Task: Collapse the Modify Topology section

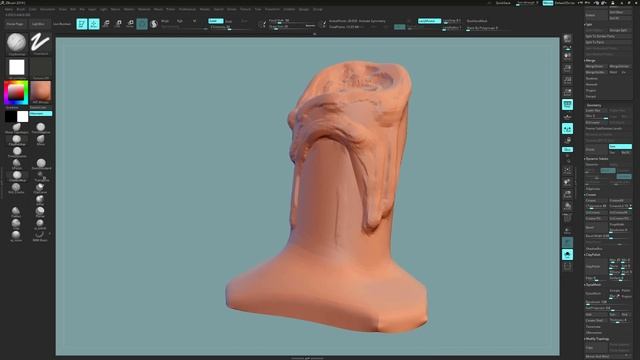Action: [598, 339]
